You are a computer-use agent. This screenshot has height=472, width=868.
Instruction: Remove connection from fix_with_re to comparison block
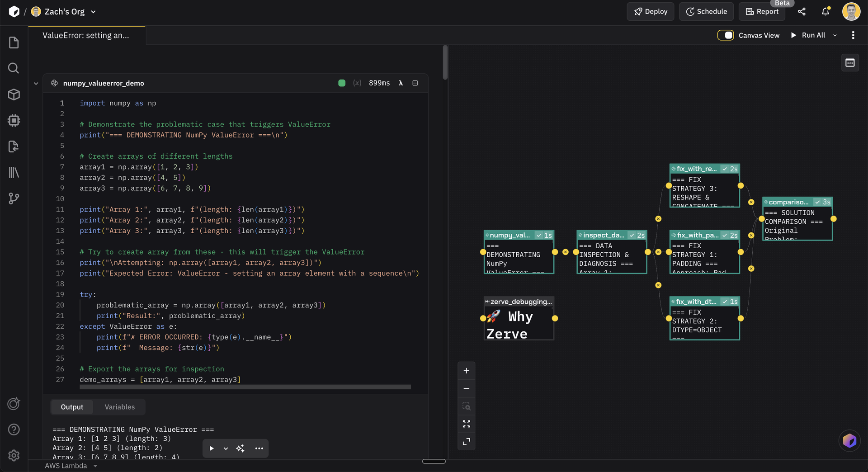[x=751, y=202]
